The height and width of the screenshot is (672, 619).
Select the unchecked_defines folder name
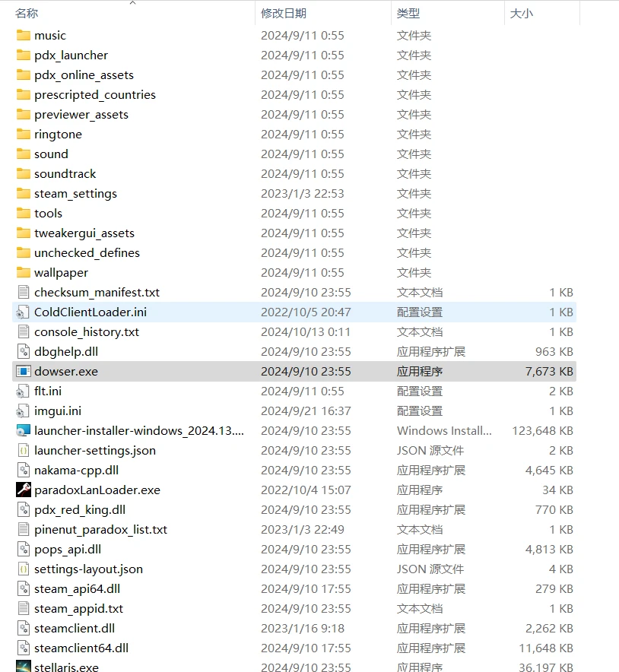(87, 252)
